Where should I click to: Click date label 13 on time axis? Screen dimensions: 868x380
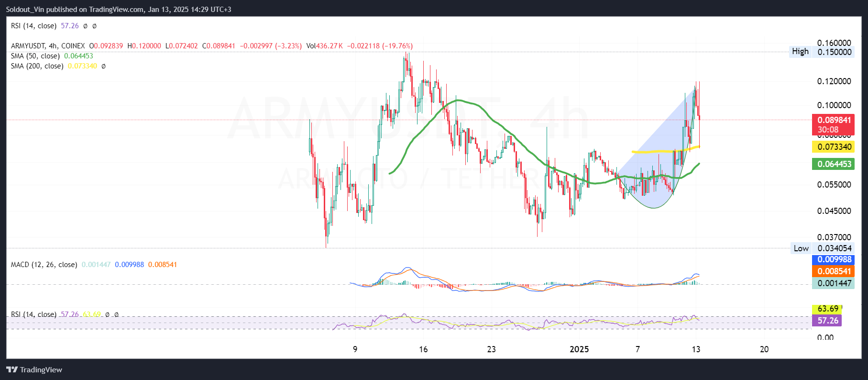[x=696, y=349]
